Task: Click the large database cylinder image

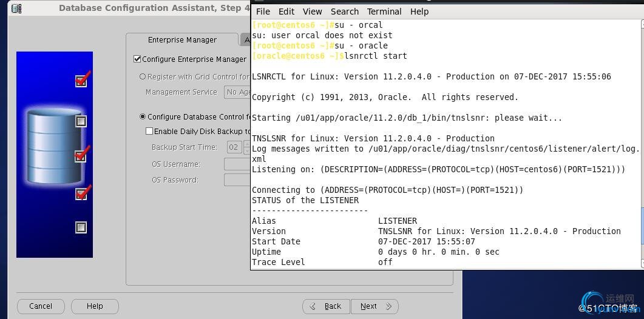Action: click(54, 146)
